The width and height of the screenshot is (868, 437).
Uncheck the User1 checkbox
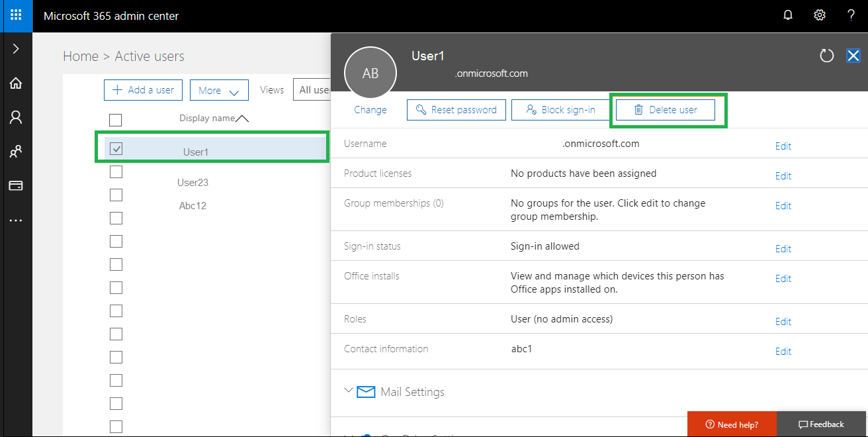[x=116, y=148]
